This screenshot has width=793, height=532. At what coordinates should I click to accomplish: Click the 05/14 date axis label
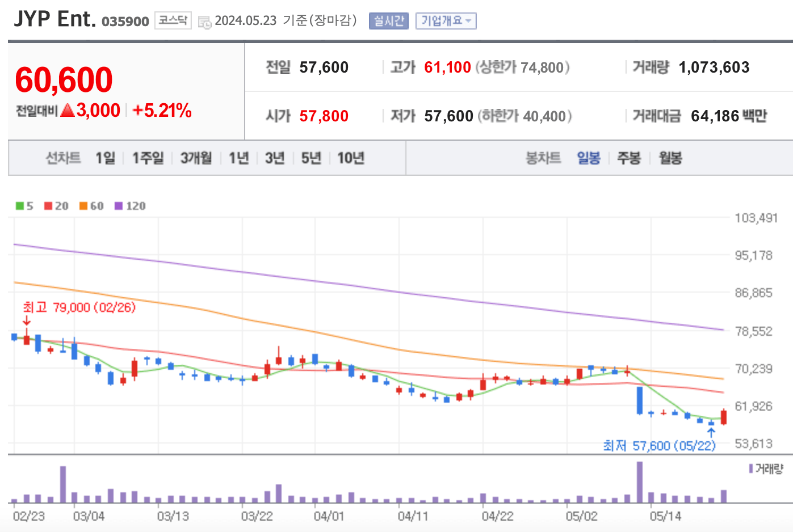665,517
